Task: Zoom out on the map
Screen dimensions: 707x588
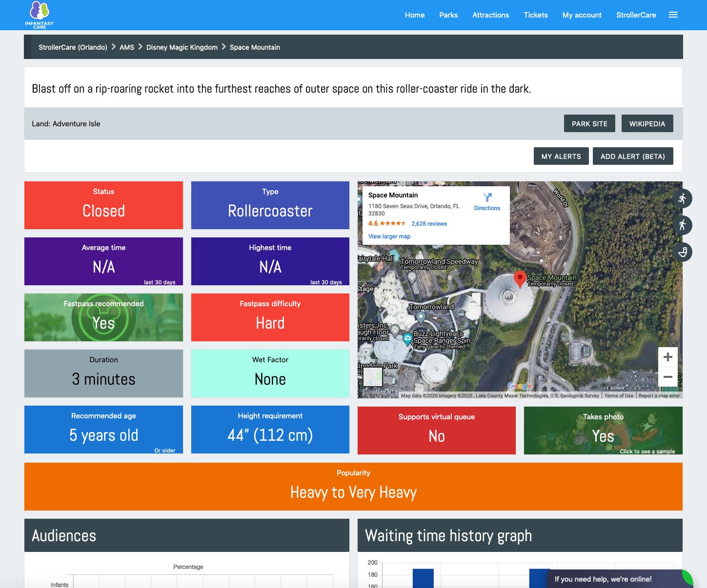Action: 667,377
